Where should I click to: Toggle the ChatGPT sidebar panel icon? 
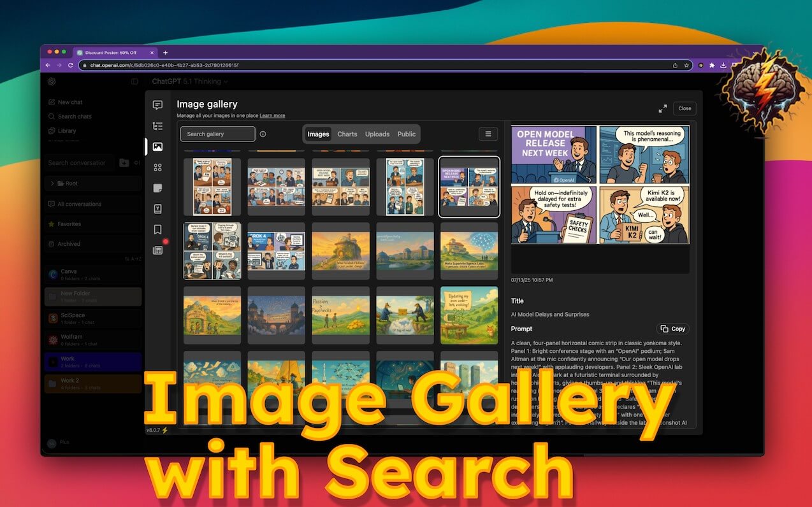tap(134, 82)
